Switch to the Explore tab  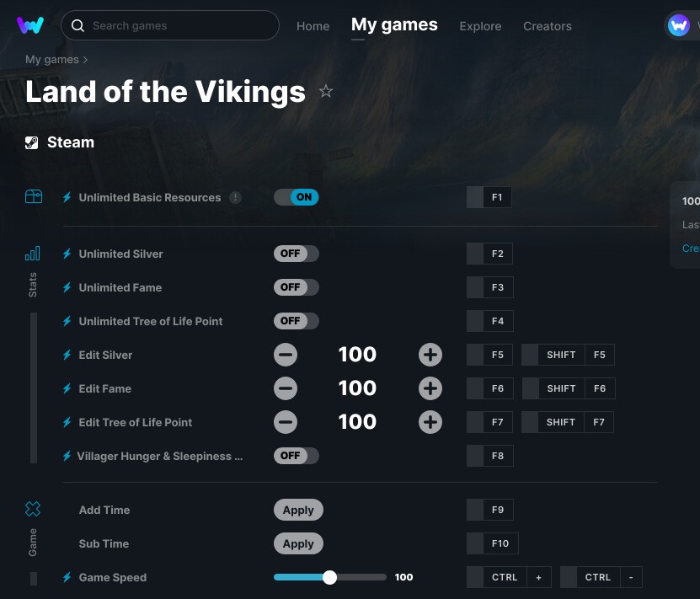coord(480,26)
